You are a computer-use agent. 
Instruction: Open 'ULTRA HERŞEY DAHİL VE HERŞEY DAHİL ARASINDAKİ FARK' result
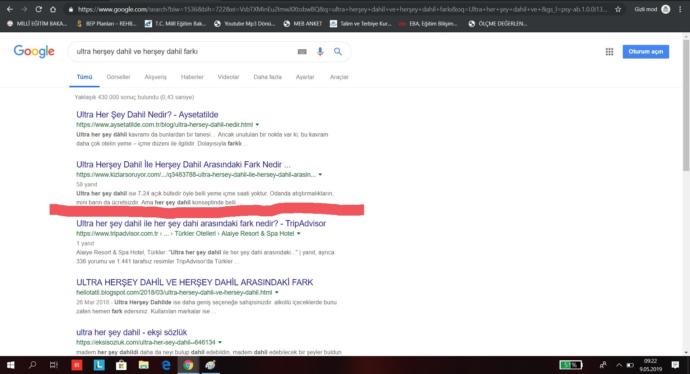click(x=195, y=282)
